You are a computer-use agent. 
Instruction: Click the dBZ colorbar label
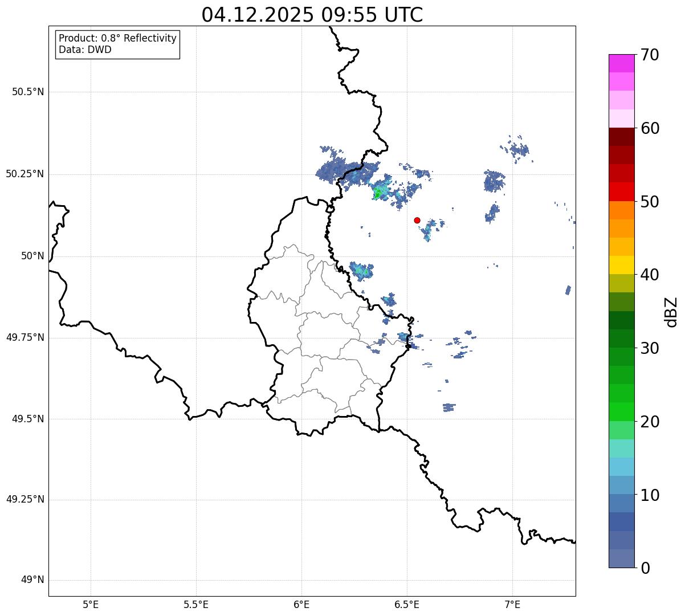671,311
